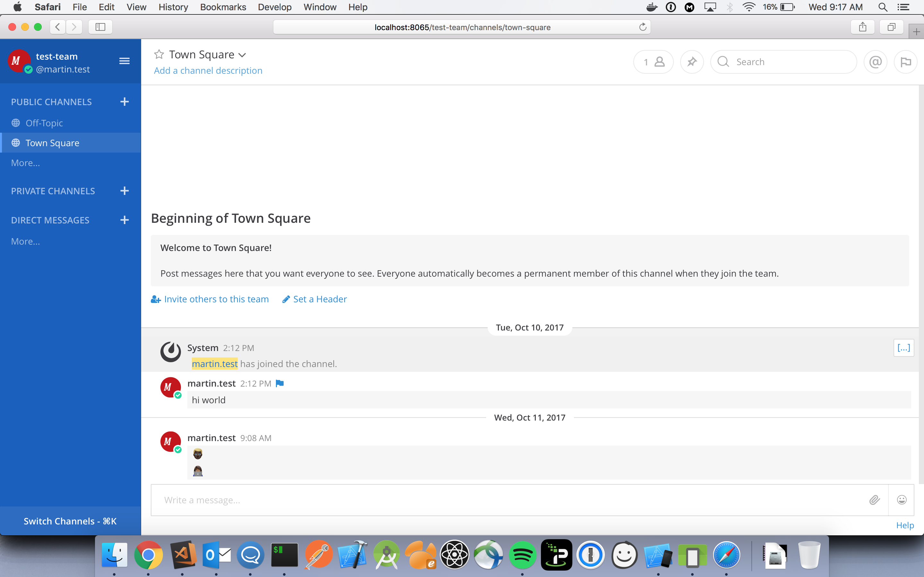This screenshot has height=577, width=924.
Task: Click the paperclip attachment icon
Action: point(874,500)
